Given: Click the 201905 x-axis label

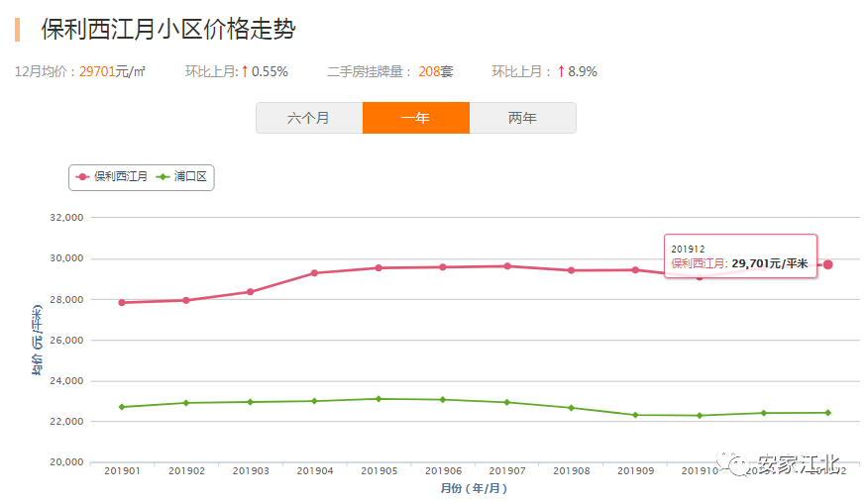Looking at the screenshot, I should pyautogui.click(x=380, y=471).
